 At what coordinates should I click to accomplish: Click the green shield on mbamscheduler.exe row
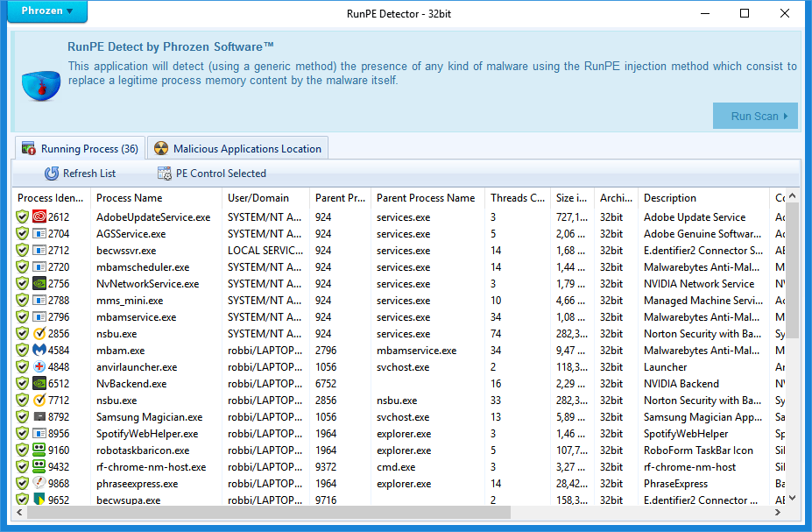point(23,267)
